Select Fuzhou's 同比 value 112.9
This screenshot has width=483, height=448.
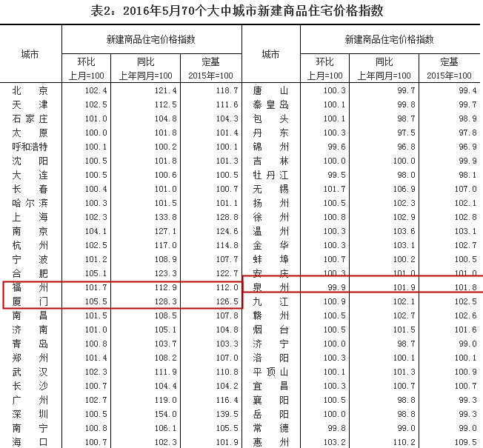coord(166,287)
